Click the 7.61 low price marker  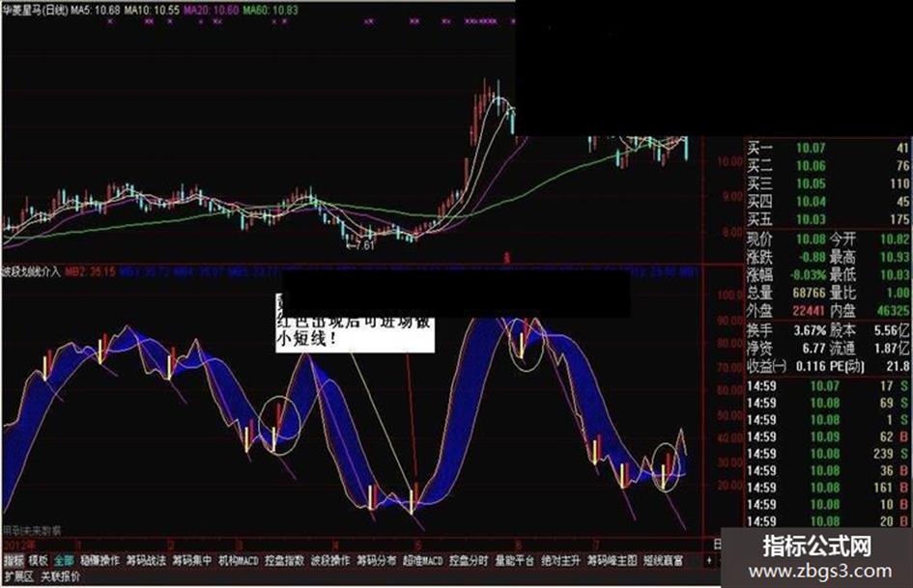360,245
